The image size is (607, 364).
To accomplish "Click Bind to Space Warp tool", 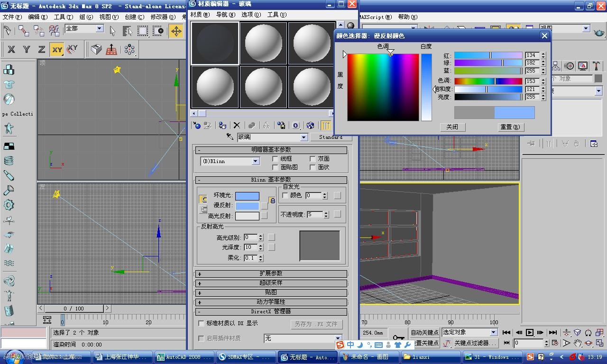I will click(x=54, y=31).
